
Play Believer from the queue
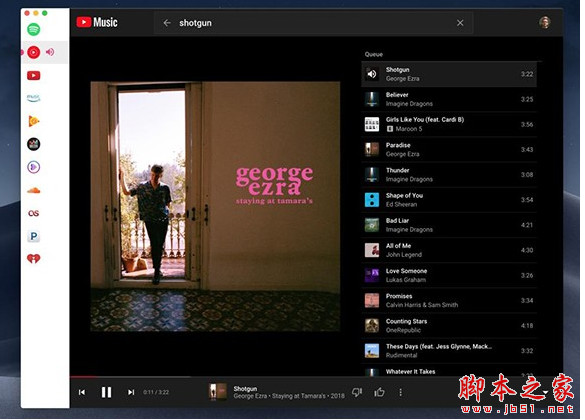coord(449,99)
